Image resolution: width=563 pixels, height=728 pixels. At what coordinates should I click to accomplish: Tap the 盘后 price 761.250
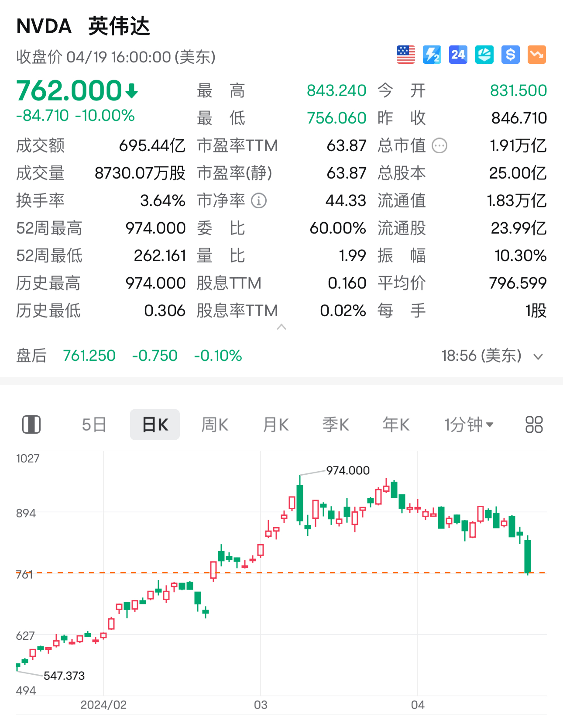tap(89, 356)
